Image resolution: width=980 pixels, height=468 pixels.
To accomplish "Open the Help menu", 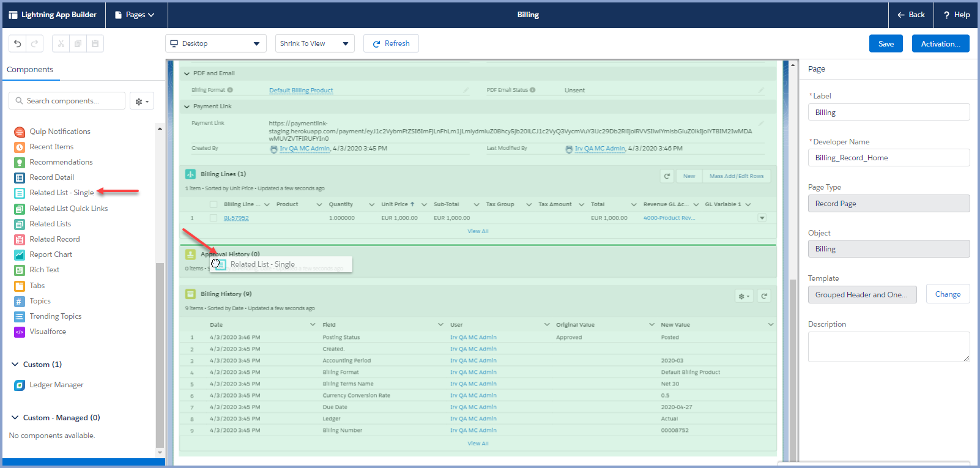I will coord(956,15).
